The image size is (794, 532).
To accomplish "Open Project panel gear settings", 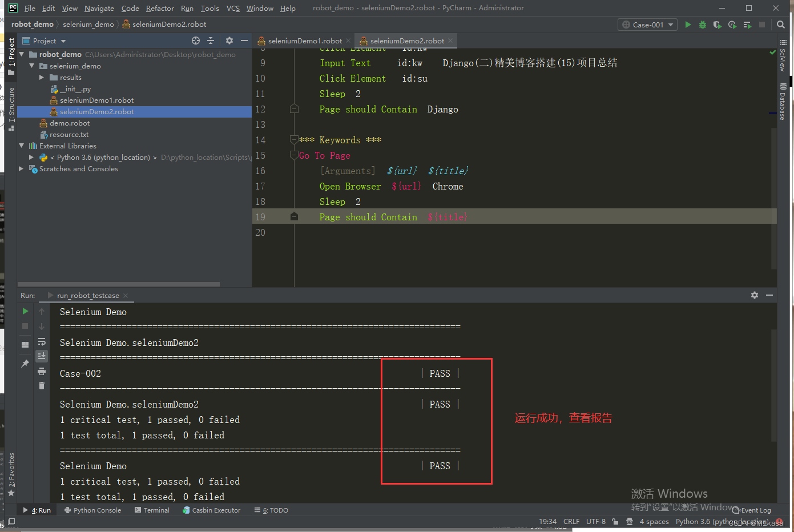I will (x=229, y=41).
